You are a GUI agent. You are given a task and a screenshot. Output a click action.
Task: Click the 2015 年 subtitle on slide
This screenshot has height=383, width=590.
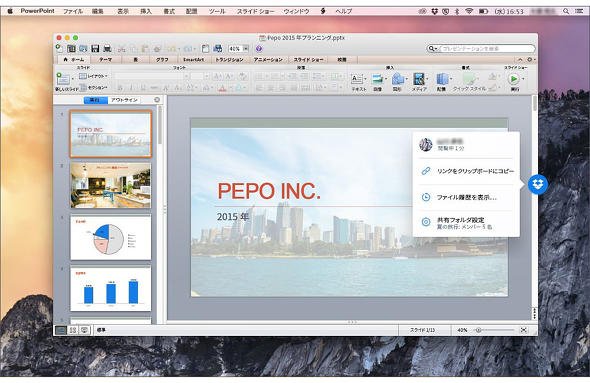[x=233, y=217]
